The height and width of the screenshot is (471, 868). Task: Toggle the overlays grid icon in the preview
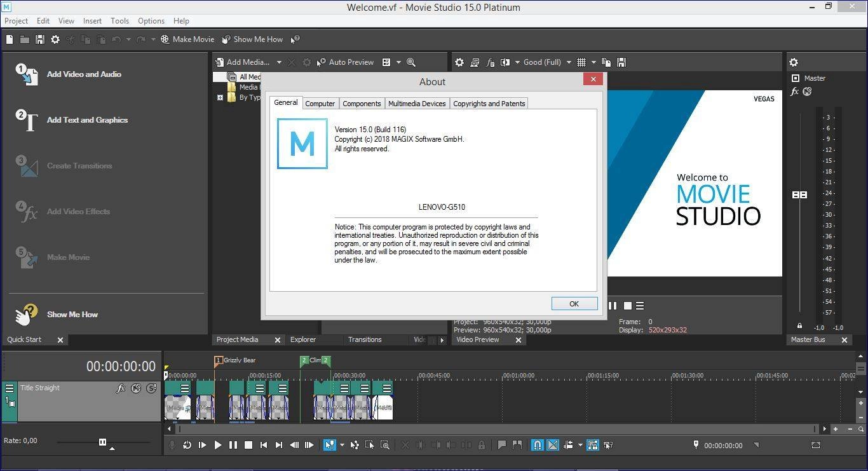click(581, 62)
